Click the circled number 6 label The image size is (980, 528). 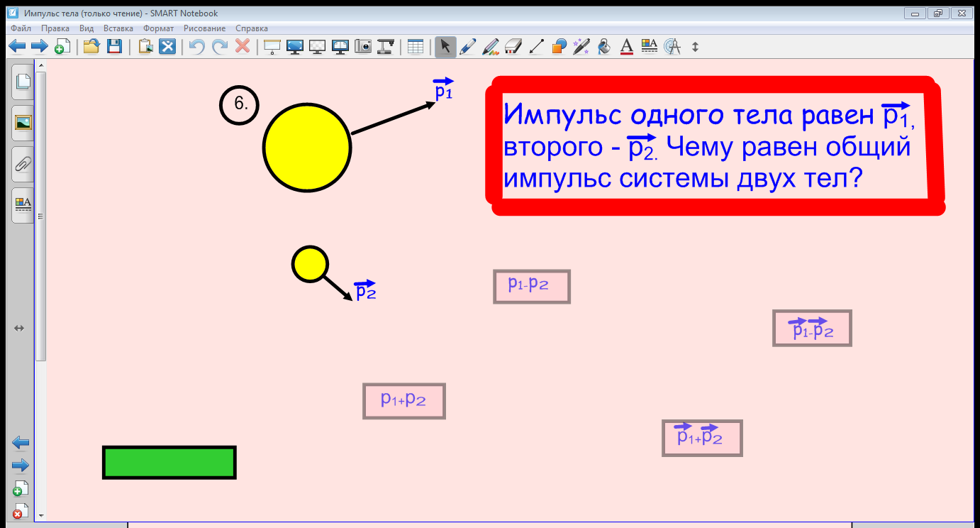pos(240,105)
